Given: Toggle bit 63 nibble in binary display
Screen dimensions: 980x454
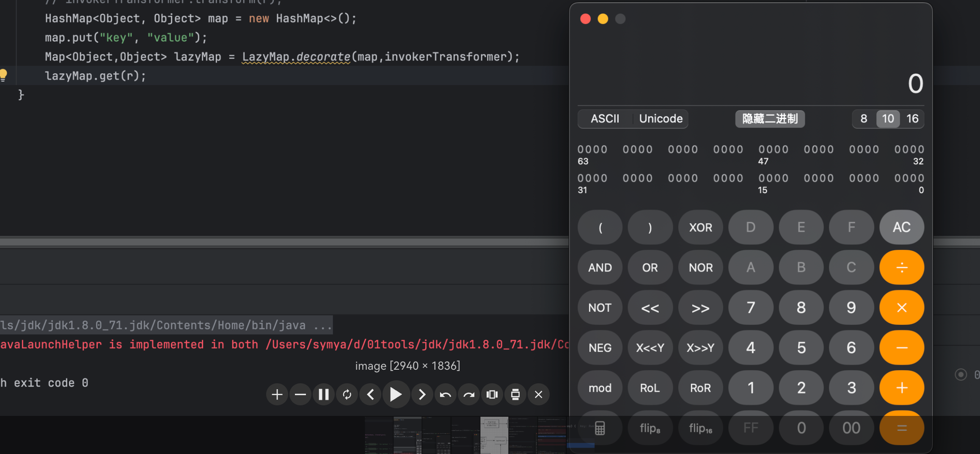Looking at the screenshot, I should tap(592, 149).
